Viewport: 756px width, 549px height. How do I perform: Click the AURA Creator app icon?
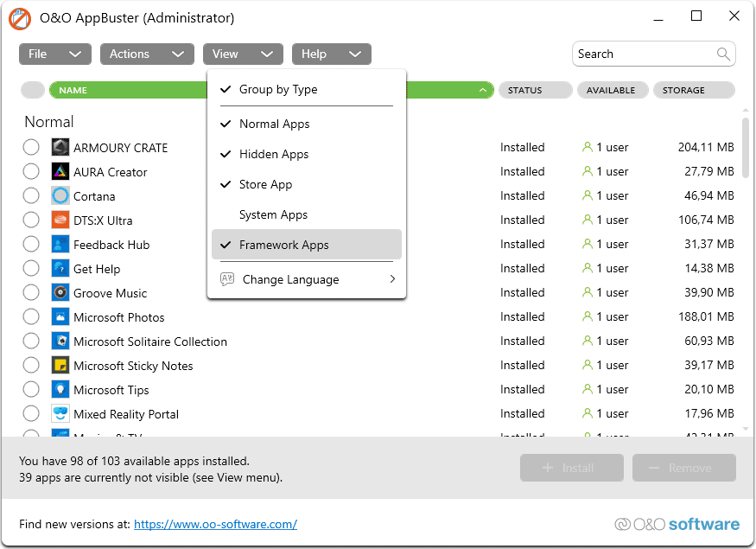(60, 171)
